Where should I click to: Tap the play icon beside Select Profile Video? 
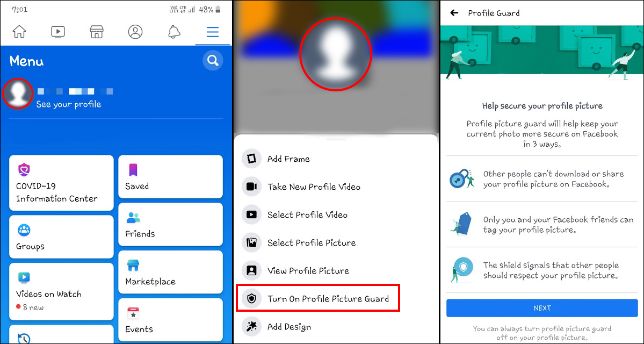click(252, 214)
